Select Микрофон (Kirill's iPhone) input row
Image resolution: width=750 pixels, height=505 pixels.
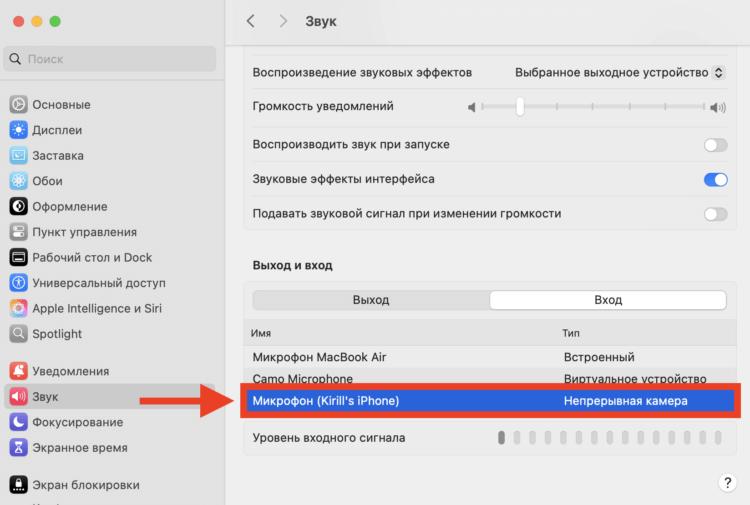tap(490, 401)
